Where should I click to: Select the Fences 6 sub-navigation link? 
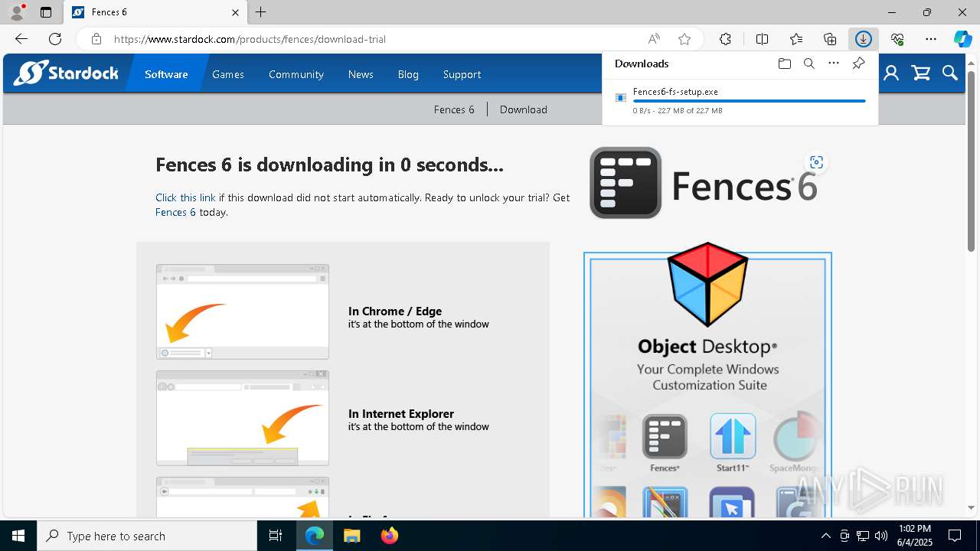click(454, 109)
